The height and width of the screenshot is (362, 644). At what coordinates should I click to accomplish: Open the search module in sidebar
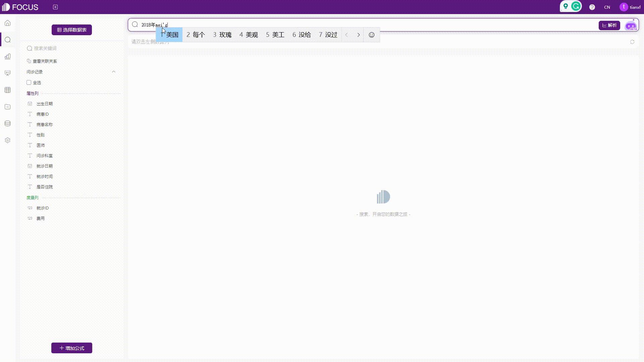pos(8,40)
